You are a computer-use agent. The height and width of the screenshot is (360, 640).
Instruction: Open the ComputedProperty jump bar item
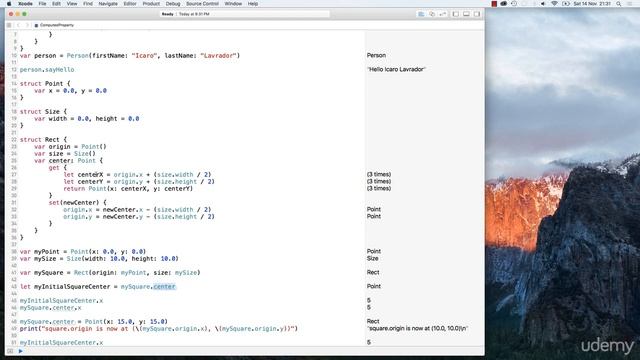click(54, 25)
